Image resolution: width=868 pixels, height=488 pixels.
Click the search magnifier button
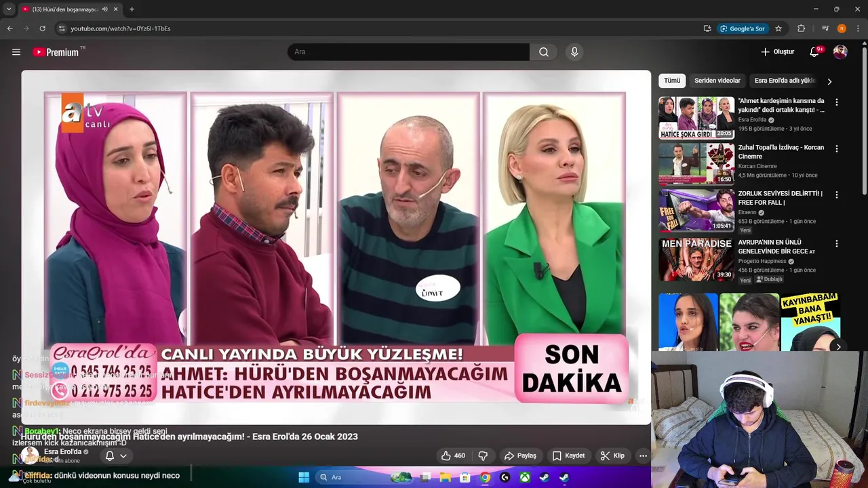[x=544, y=52]
